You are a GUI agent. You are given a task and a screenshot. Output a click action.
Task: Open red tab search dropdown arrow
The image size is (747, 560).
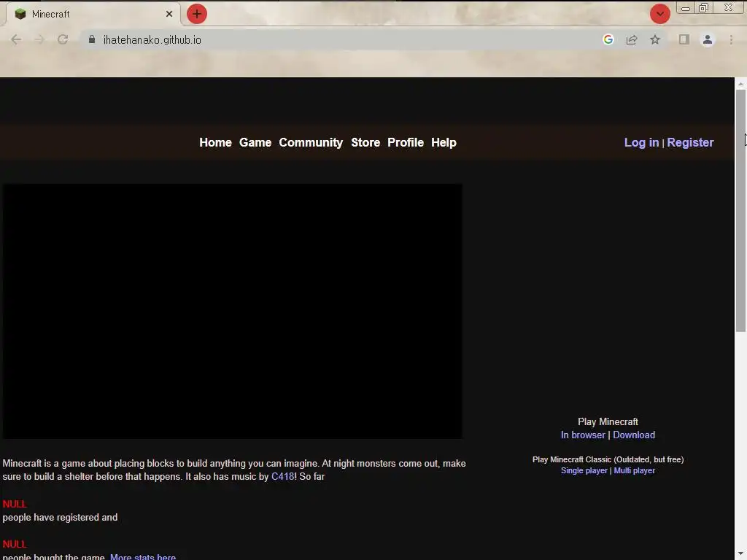click(659, 14)
